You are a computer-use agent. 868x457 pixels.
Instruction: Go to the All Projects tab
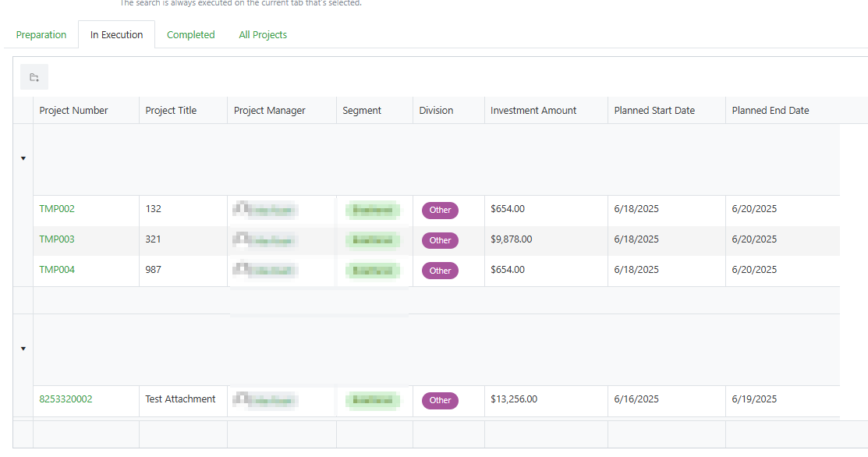(x=263, y=35)
